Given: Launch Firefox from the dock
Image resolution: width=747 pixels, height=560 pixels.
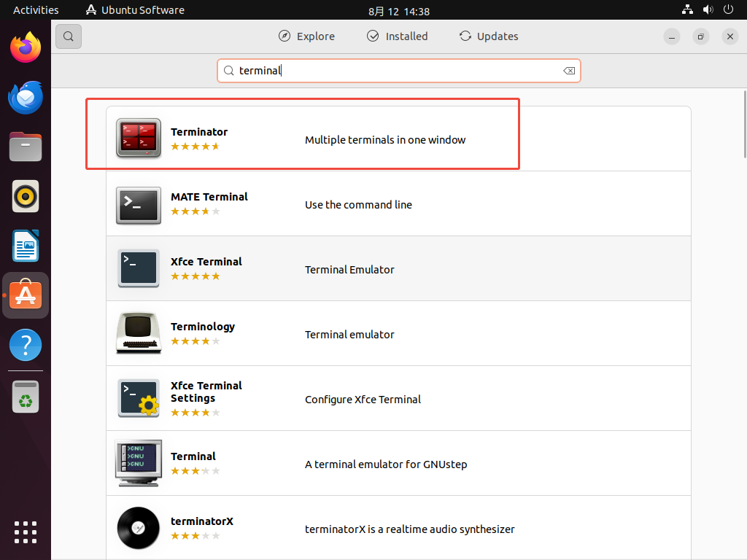Looking at the screenshot, I should coord(26,47).
